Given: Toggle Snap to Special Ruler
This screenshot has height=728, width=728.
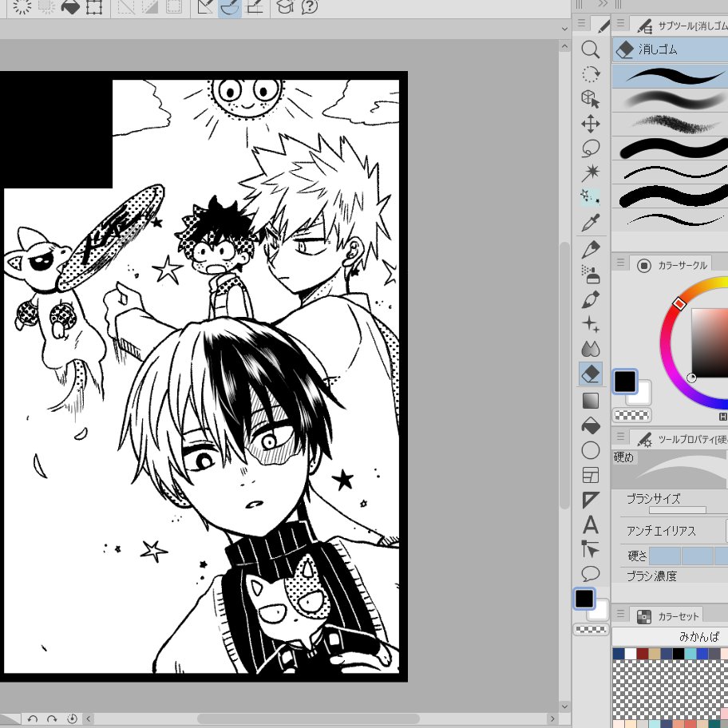Looking at the screenshot, I should 229,6.
